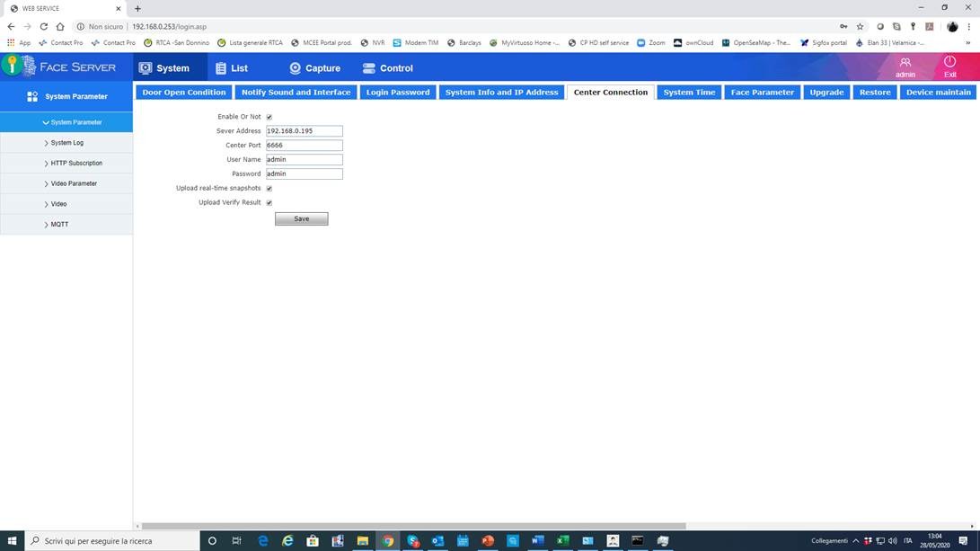Open the Capture section icon
This screenshot has height=551, width=980.
[295, 68]
